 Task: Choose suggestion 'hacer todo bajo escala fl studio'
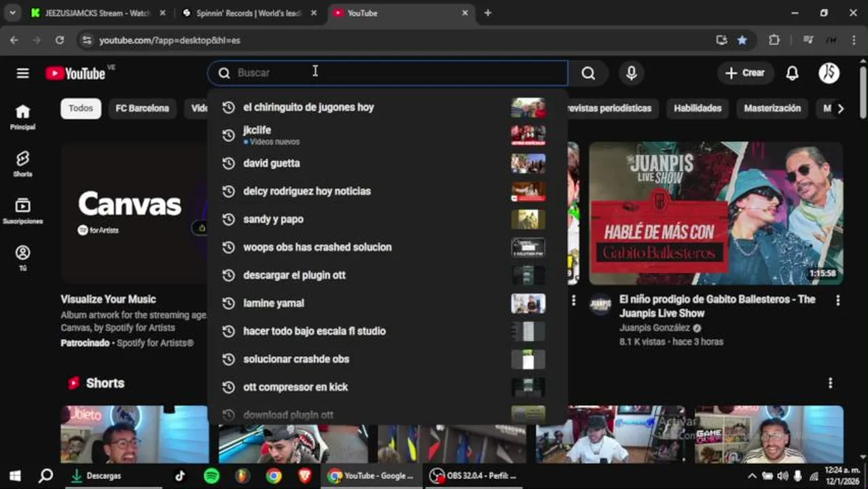[387, 331]
